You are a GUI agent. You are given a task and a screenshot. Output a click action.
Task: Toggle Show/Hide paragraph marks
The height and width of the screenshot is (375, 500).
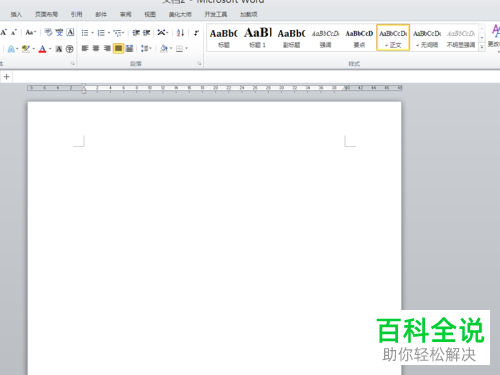coord(197,33)
